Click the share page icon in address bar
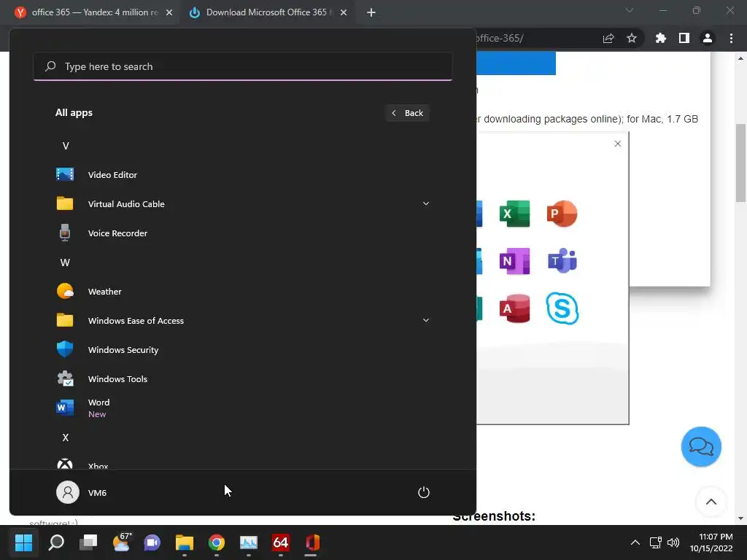 pyautogui.click(x=608, y=38)
